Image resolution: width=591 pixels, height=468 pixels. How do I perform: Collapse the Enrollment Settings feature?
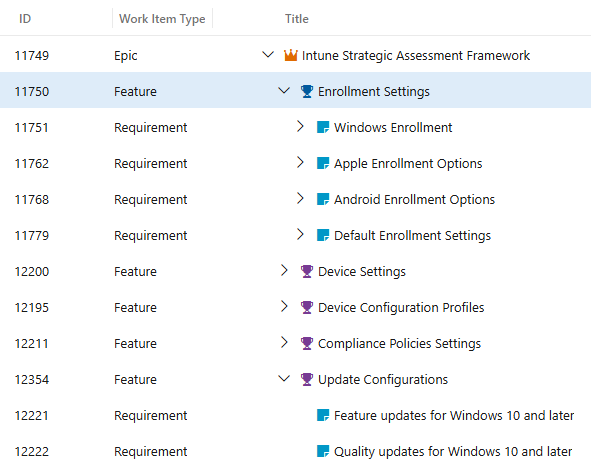click(284, 91)
